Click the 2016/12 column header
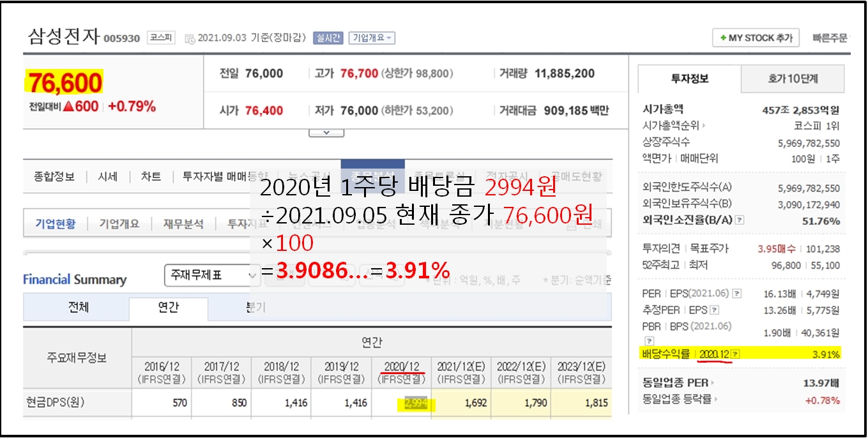The width and height of the screenshot is (868, 438). tap(161, 373)
